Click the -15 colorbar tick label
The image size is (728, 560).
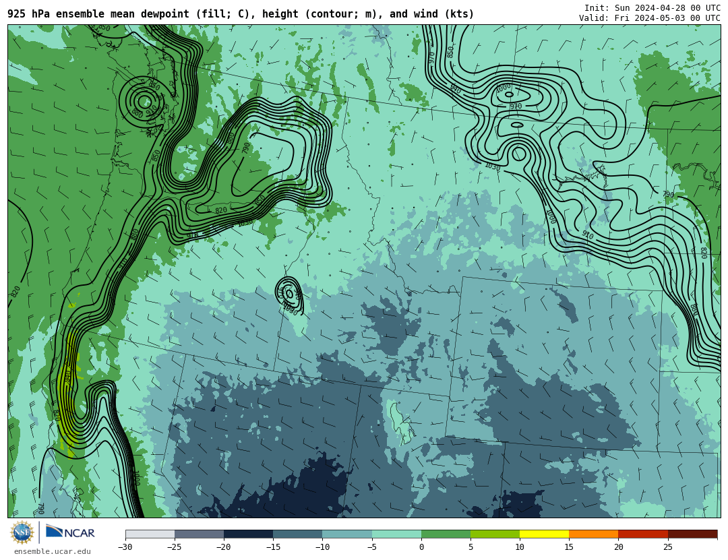(272, 547)
